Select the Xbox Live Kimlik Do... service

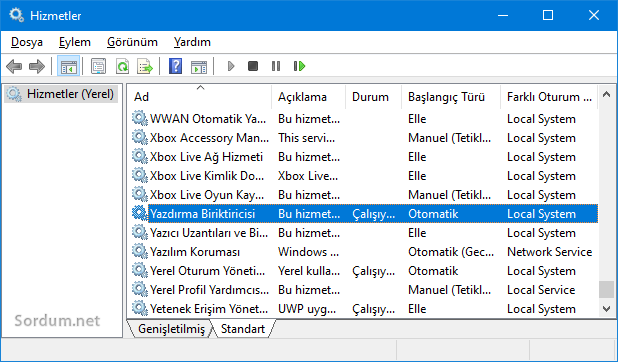pos(365,175)
